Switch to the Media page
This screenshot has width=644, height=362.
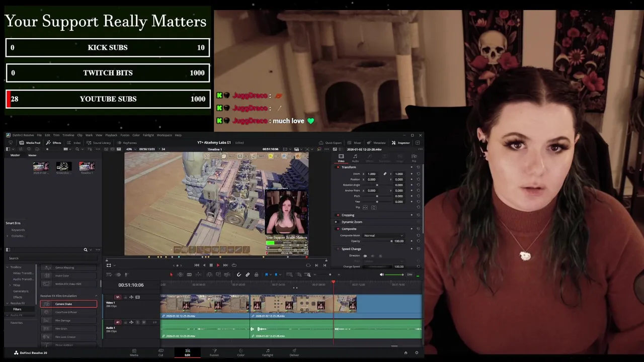click(x=134, y=352)
